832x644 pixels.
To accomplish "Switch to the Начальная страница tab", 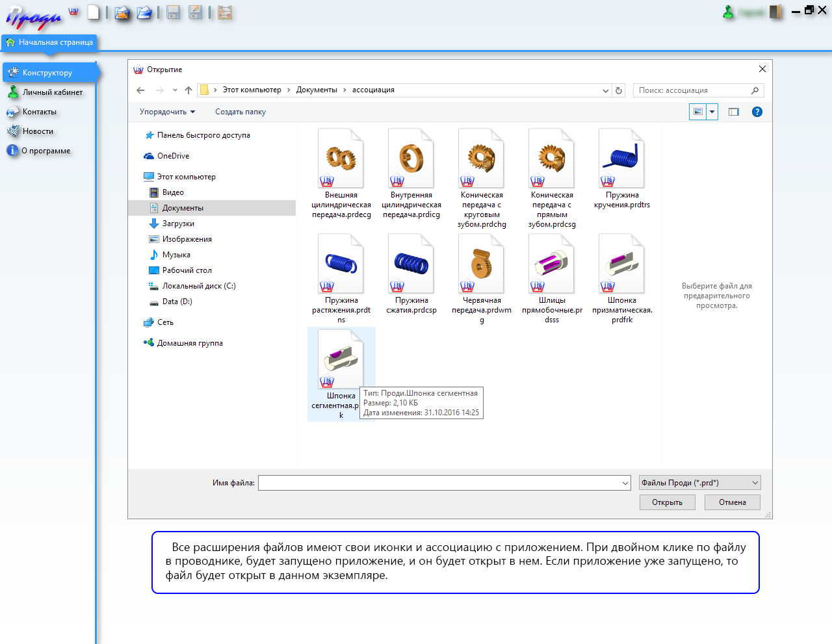I will 50,42.
